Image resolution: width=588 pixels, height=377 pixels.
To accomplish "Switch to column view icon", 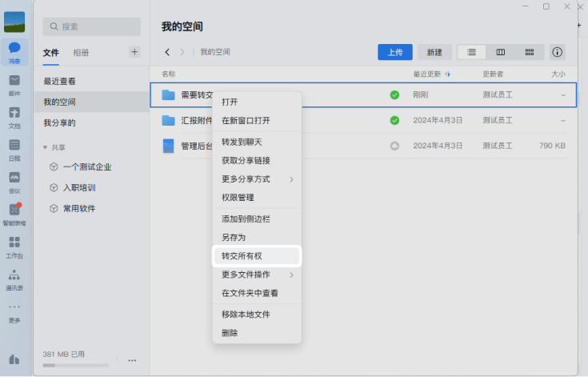I will pos(500,52).
